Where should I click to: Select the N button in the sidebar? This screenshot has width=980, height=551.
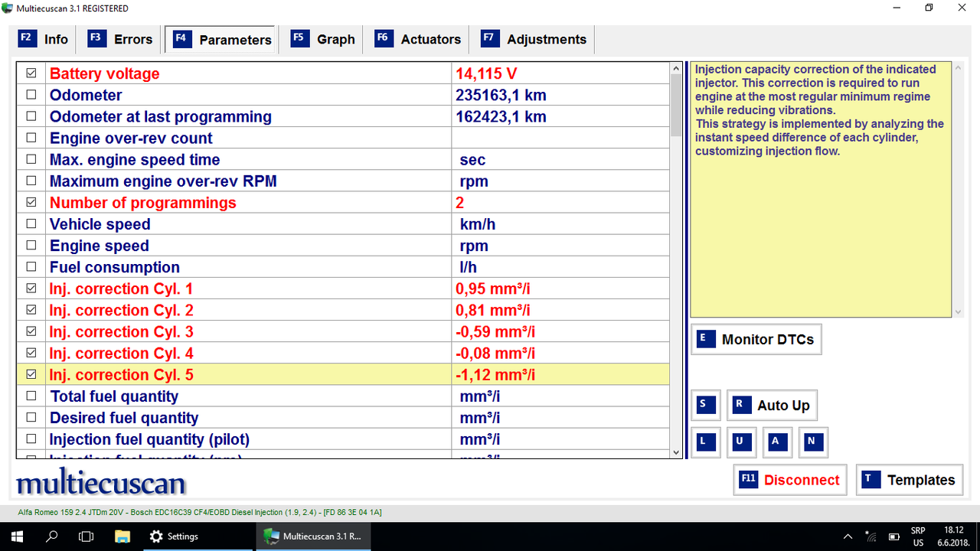813,442
